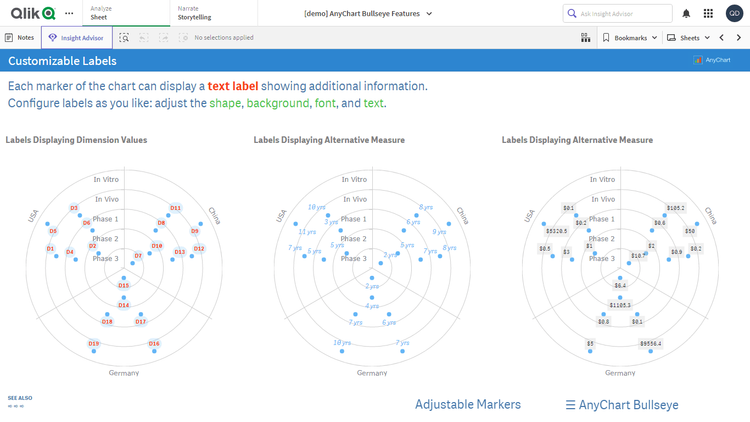Image resolution: width=750 pixels, height=422 pixels.
Task: Go to the previous sheet arrow
Action: pos(722,38)
